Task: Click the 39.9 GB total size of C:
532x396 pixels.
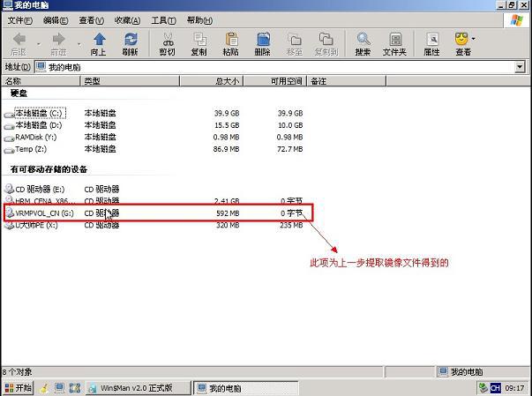Action: (227, 113)
